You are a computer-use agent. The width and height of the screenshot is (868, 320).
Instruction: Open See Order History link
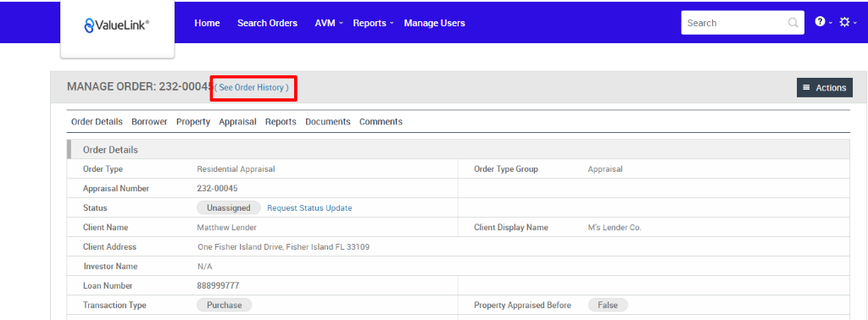click(x=251, y=88)
